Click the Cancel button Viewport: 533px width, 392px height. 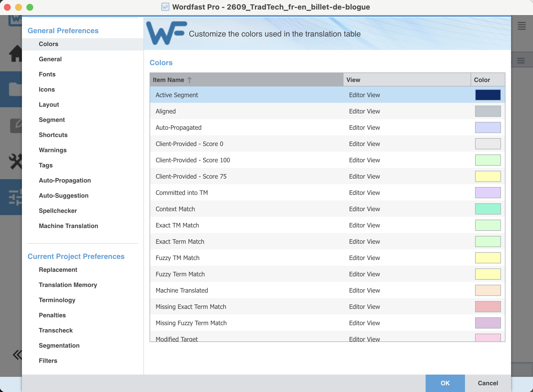(x=488, y=383)
